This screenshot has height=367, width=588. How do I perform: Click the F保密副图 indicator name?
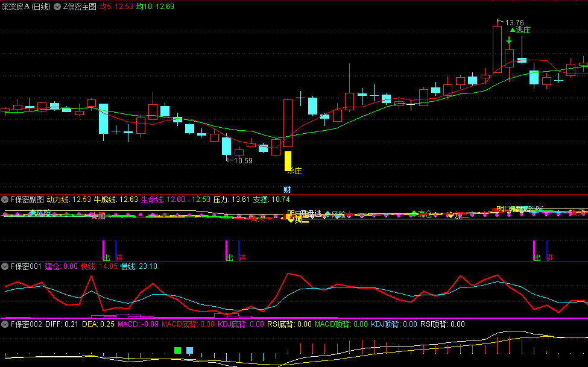click(27, 199)
